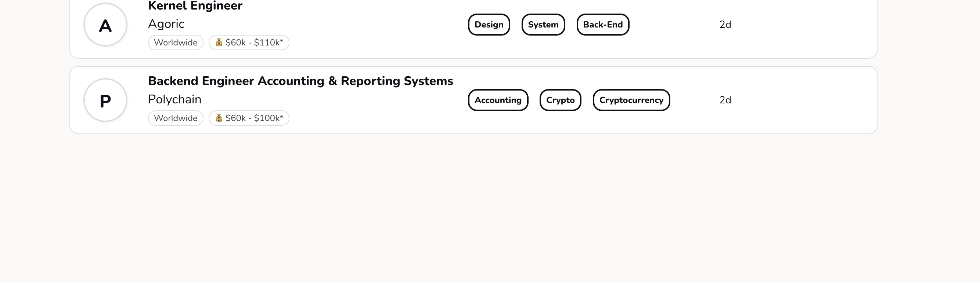The height and width of the screenshot is (283, 980).
Task: Visit the Agoric company name link
Action: point(166,24)
